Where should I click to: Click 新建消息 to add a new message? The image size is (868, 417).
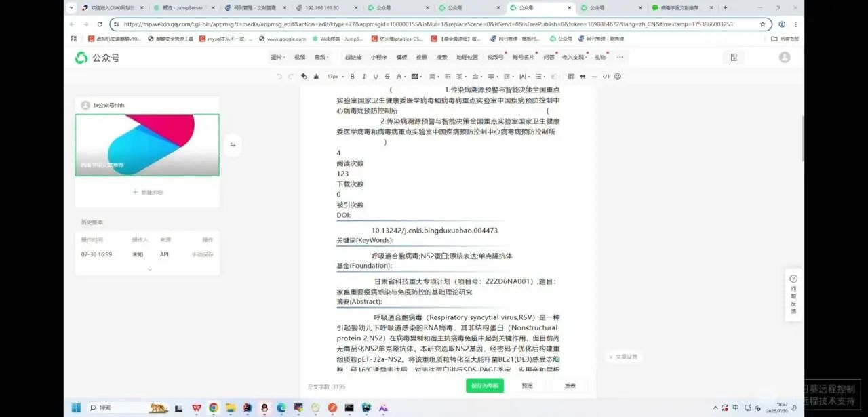pyautogui.click(x=147, y=192)
